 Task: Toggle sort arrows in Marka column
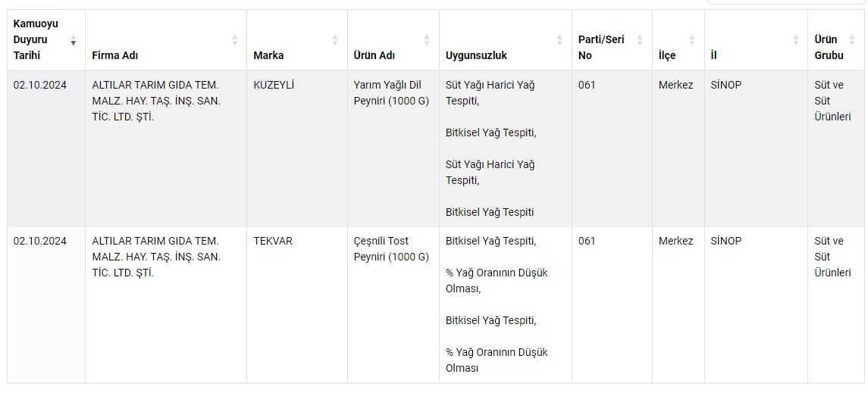click(x=335, y=40)
